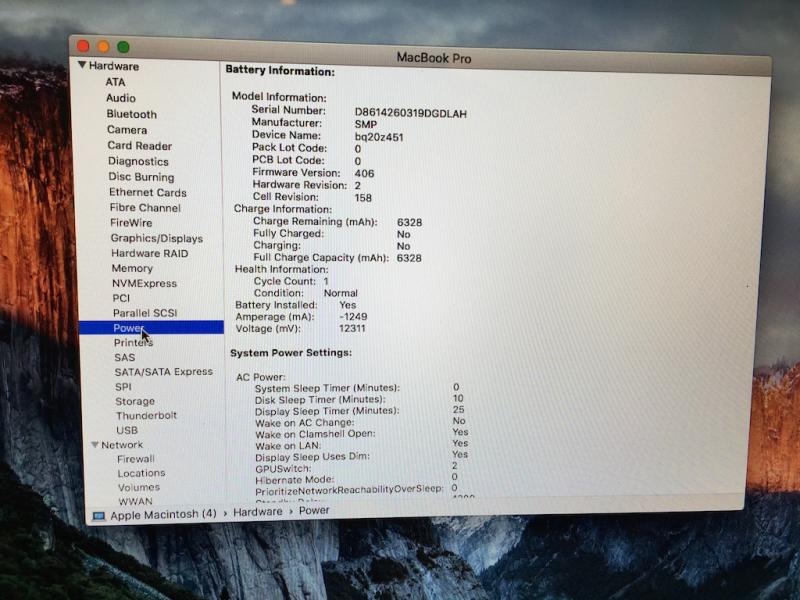Select Bluetooth in the sidebar
Image resolution: width=800 pixels, height=600 pixels.
[x=132, y=114]
